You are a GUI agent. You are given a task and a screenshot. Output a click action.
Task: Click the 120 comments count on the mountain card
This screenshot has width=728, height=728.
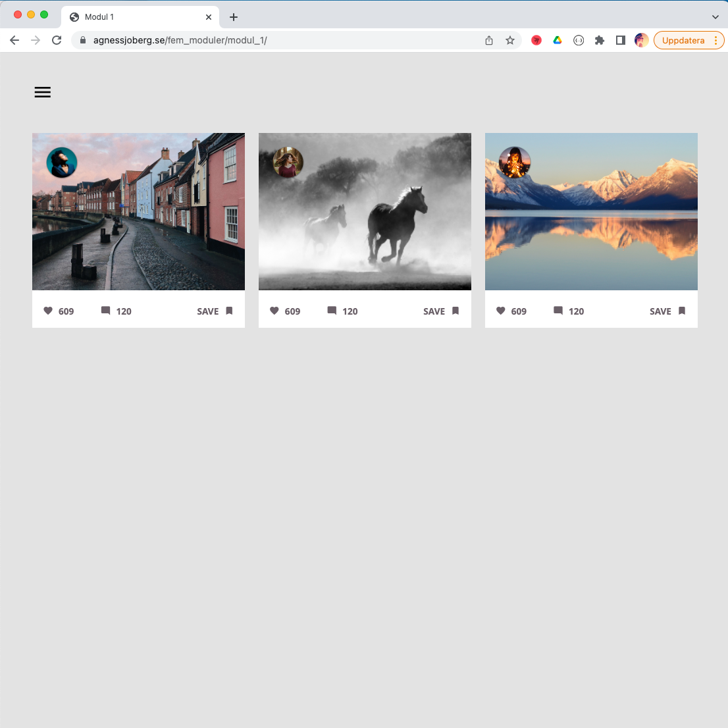coord(576,311)
